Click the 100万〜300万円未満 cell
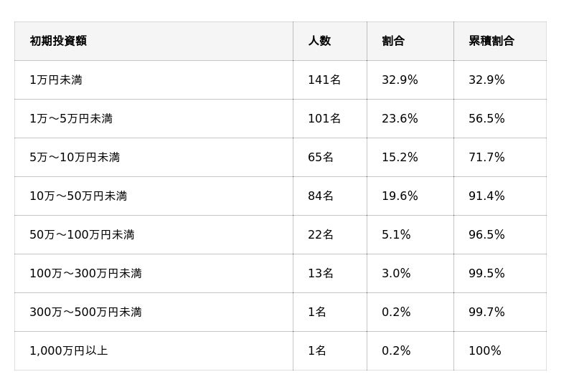Image resolution: width=574 pixels, height=392 pixels. (x=85, y=273)
